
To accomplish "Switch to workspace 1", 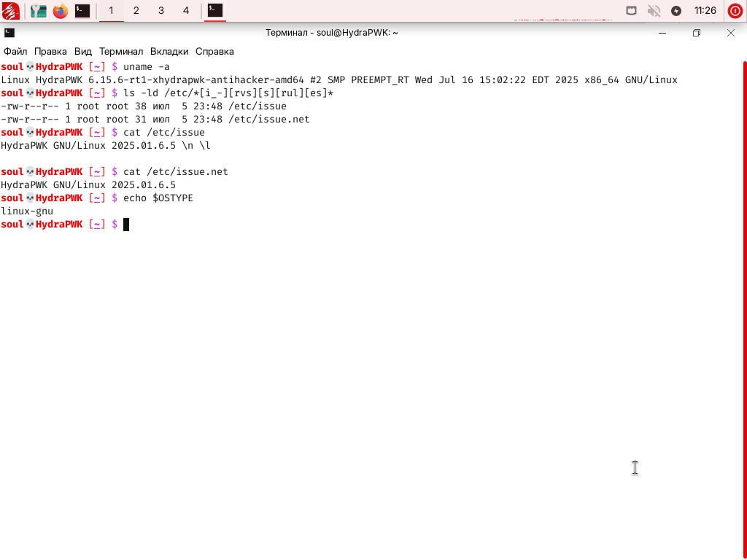I will (x=111, y=10).
